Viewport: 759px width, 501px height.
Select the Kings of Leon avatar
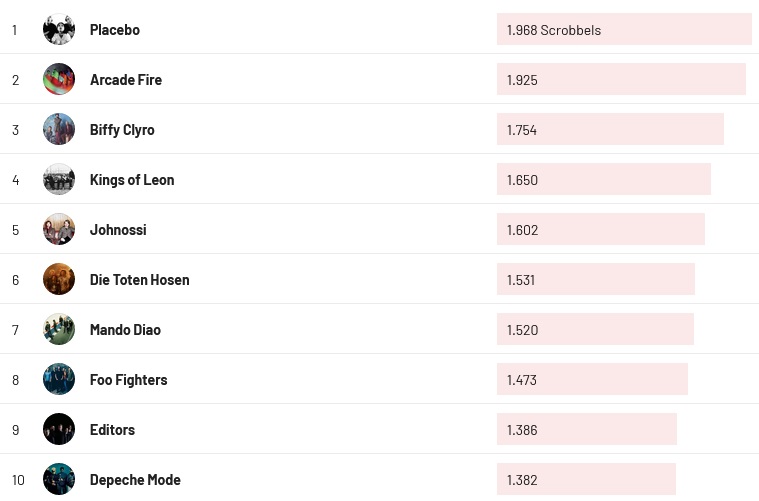click(x=59, y=179)
